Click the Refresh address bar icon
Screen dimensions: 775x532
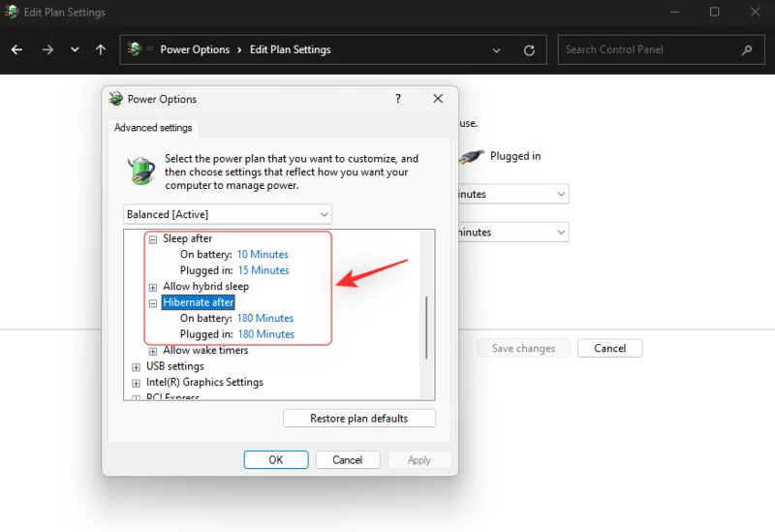tap(529, 50)
